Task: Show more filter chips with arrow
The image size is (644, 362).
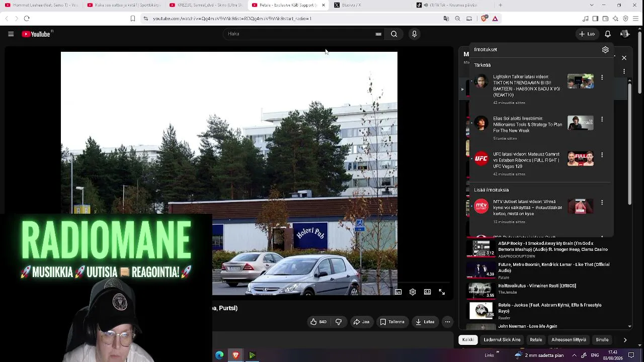Action: tap(625, 340)
